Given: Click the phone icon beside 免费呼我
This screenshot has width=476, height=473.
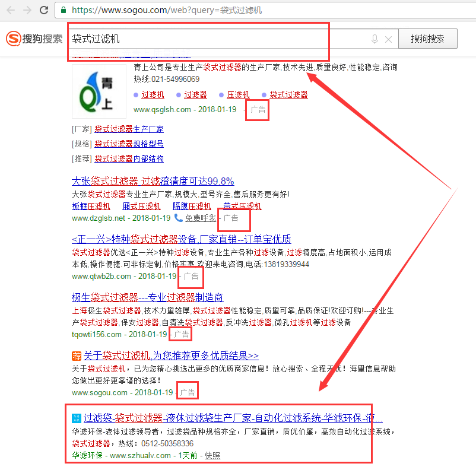Looking at the screenshot, I should (179, 218).
